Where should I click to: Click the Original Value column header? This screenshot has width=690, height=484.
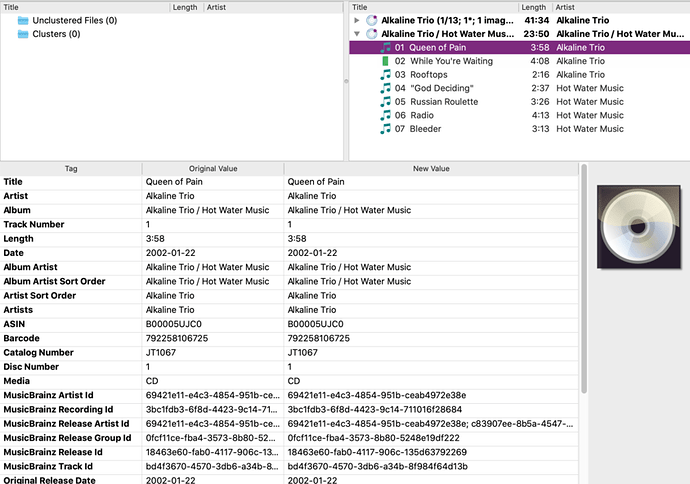point(213,169)
